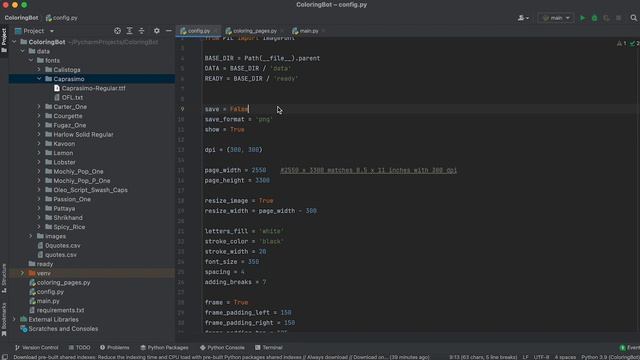Open Event Log from status bar
640x360 pixels.
tap(630, 348)
